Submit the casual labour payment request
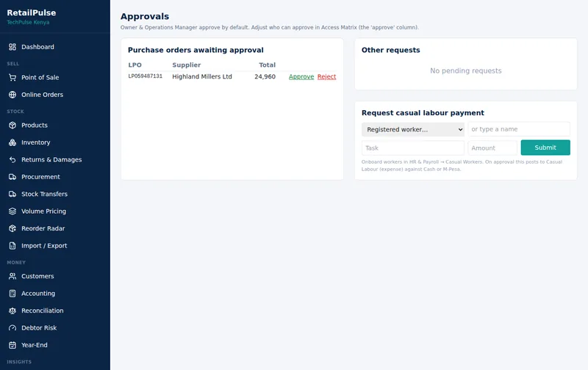Viewport: 588px width, 370px height. click(545, 148)
